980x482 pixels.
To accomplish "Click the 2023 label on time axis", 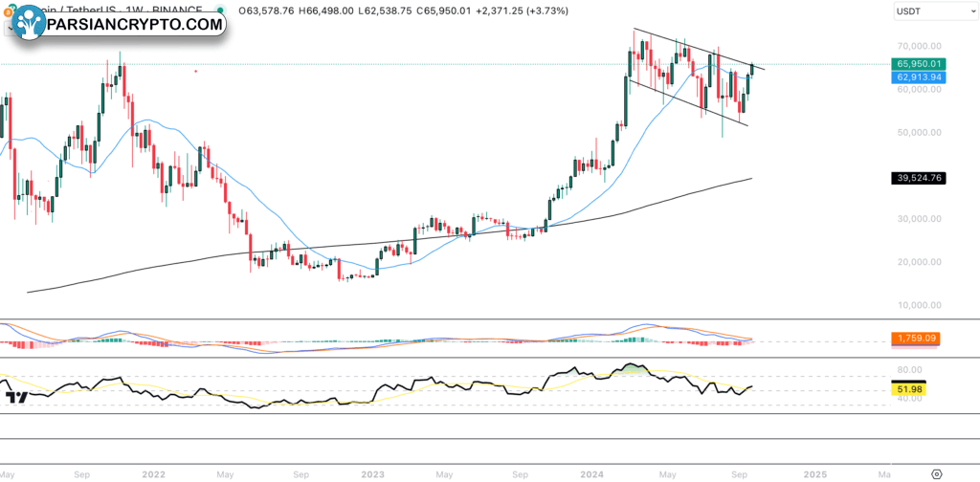I will pos(372,472).
